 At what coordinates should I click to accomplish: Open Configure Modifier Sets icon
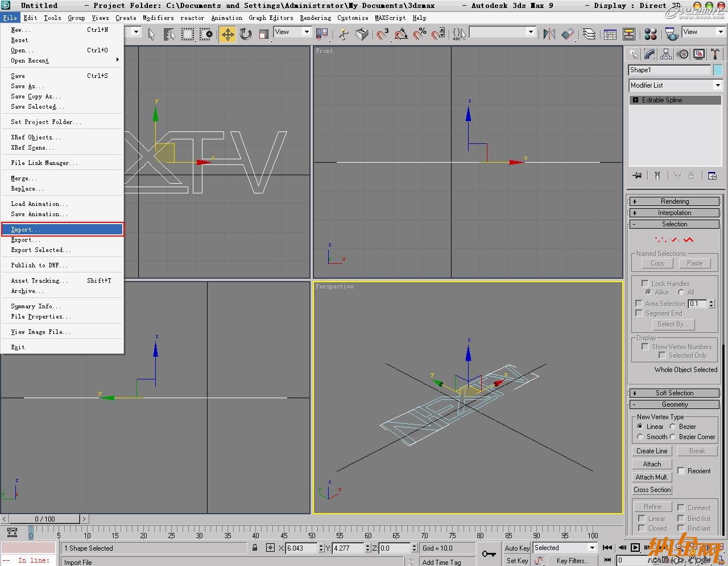[712, 176]
